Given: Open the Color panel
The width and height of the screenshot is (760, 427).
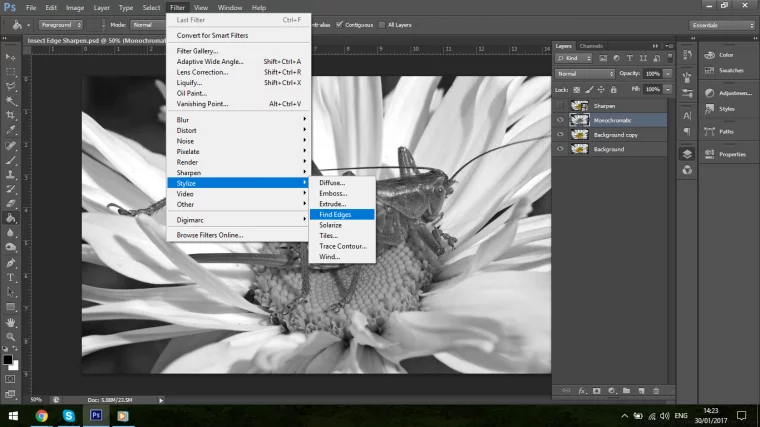Looking at the screenshot, I should [x=727, y=55].
